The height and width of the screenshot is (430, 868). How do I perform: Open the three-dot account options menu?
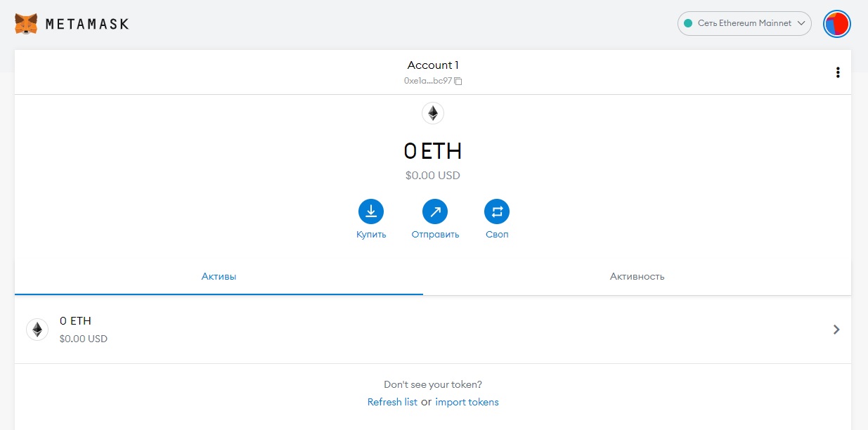pos(837,72)
